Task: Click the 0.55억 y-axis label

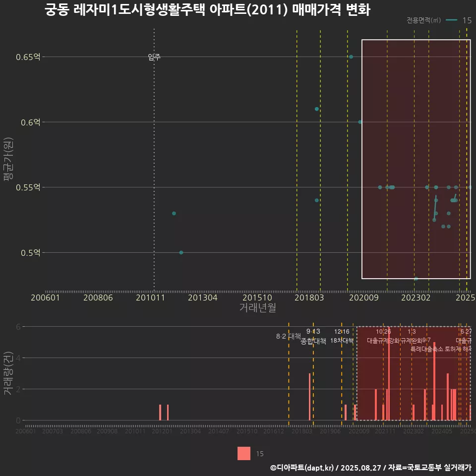Action: [x=28, y=187]
